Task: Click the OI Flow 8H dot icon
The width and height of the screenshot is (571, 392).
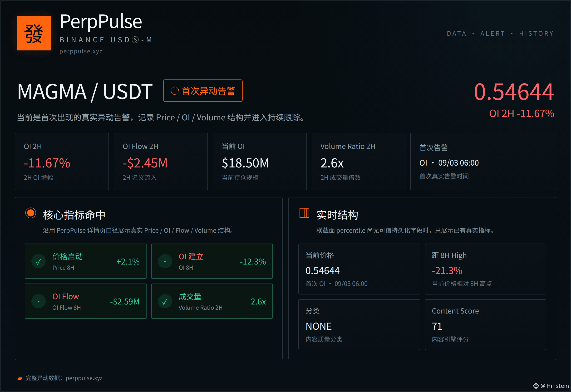Action: pyautogui.click(x=39, y=301)
